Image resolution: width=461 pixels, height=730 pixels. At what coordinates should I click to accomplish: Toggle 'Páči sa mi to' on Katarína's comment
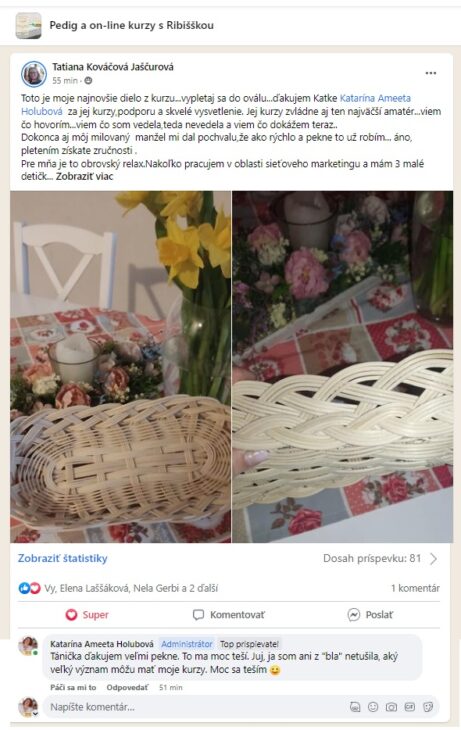coord(73,687)
